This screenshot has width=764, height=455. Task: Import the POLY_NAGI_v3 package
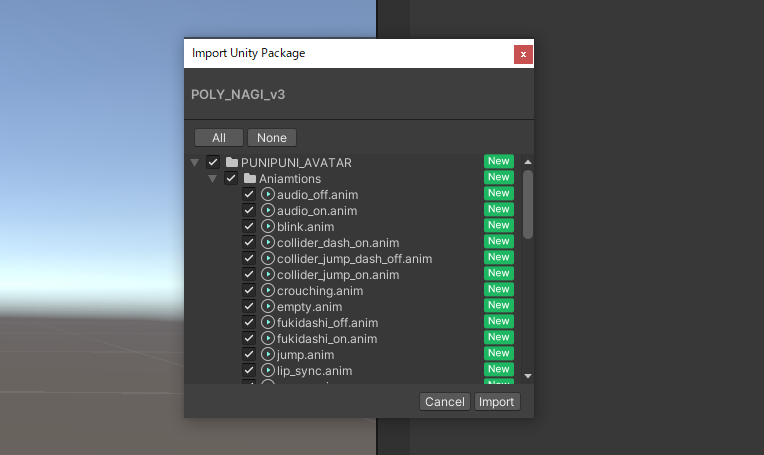pyautogui.click(x=497, y=402)
